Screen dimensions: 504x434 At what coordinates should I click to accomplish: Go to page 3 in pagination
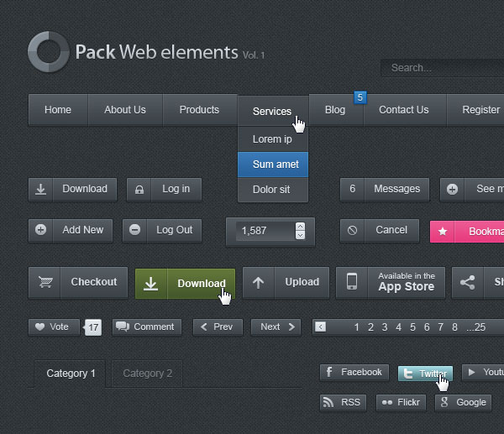coord(385,327)
